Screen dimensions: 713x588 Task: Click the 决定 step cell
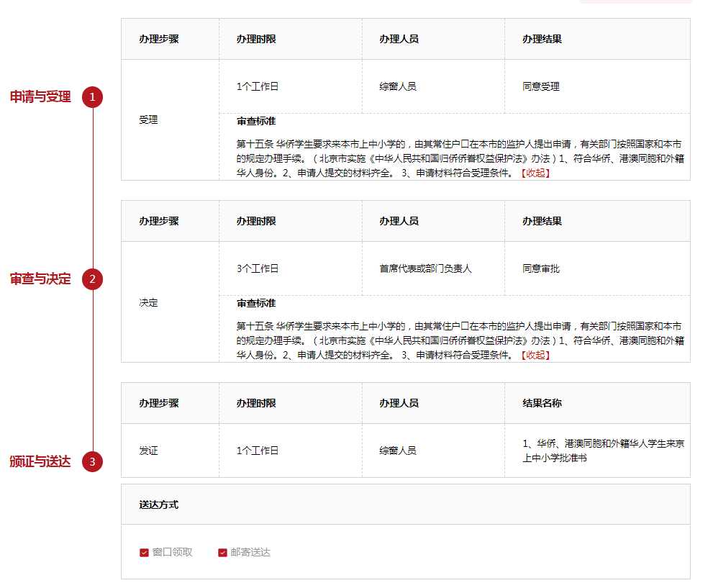(x=148, y=303)
